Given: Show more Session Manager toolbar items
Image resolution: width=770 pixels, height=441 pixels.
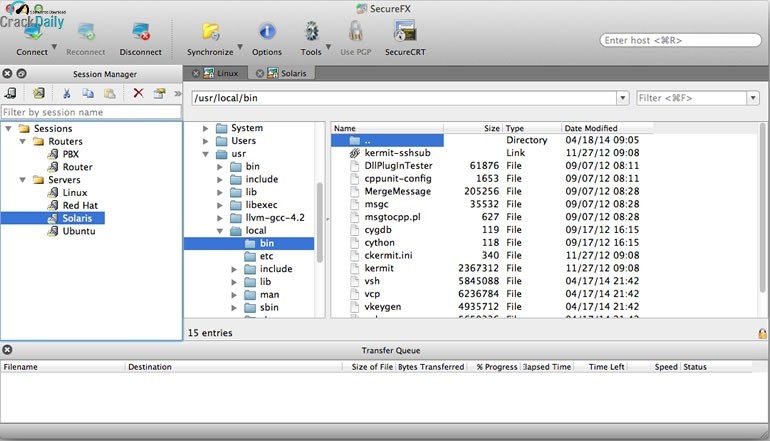Looking at the screenshot, I should coord(178,93).
